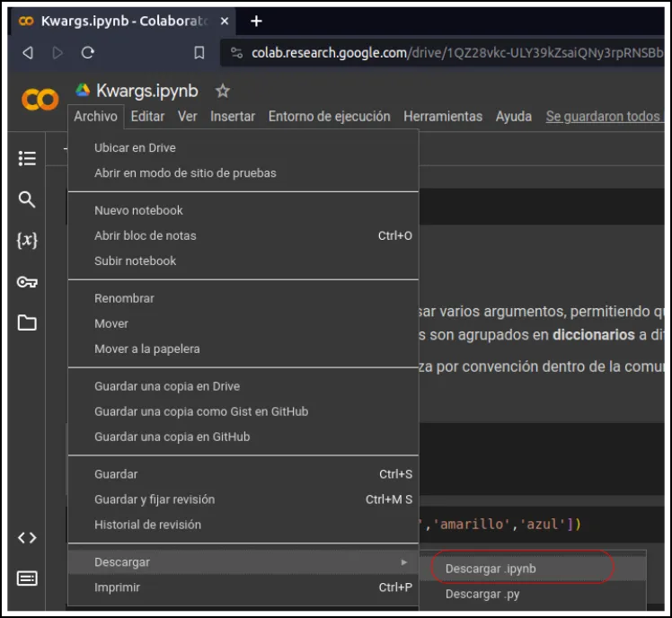Open the secrets key icon
Viewport: 672px width, 618px height.
pos(27,282)
